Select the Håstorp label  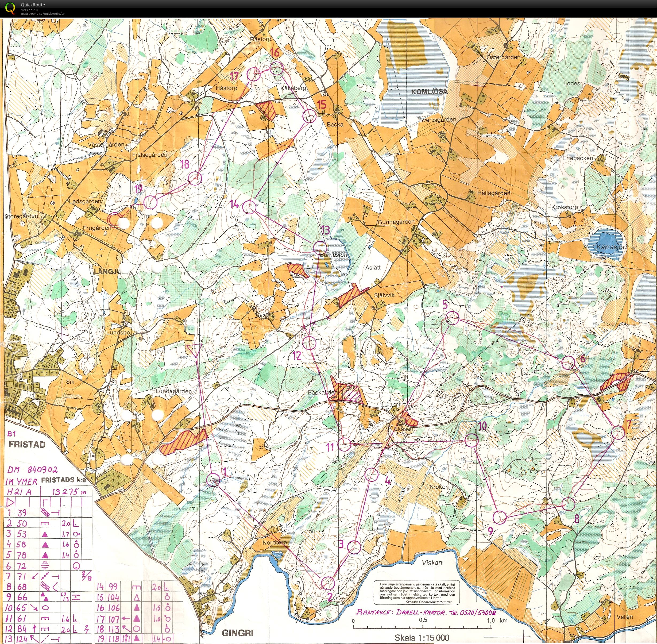pyautogui.click(x=226, y=88)
